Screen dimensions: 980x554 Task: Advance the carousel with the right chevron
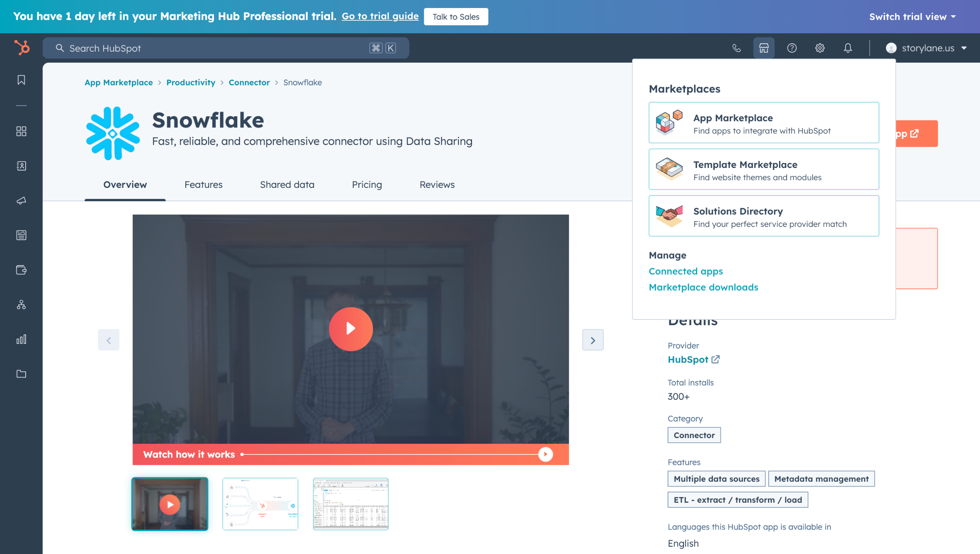593,340
